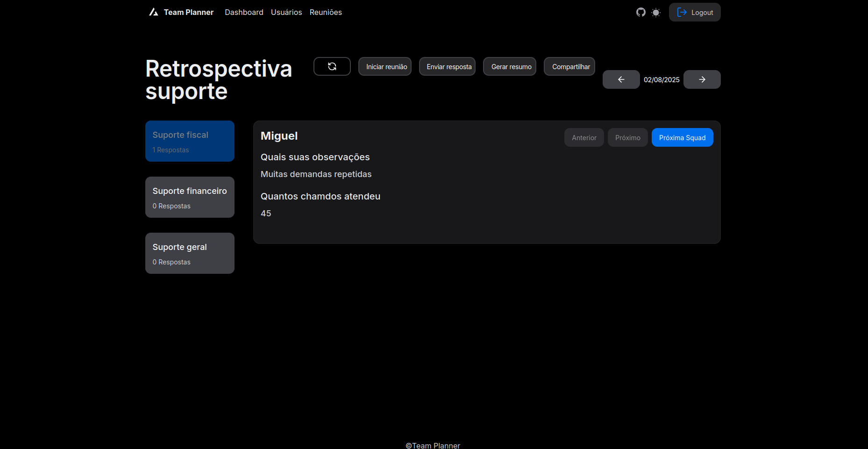Open the Dashboard menu item
The height and width of the screenshot is (449, 868).
point(244,12)
